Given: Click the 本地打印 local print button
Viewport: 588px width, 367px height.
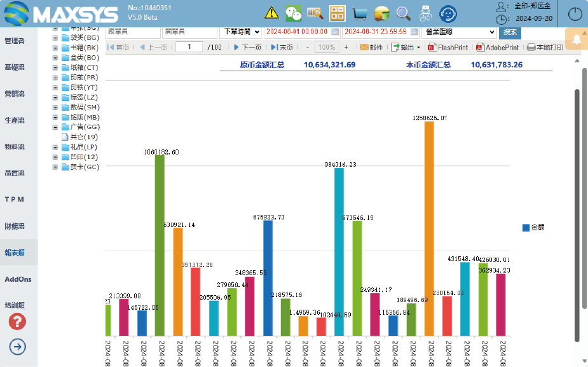Looking at the screenshot, I should 545,47.
